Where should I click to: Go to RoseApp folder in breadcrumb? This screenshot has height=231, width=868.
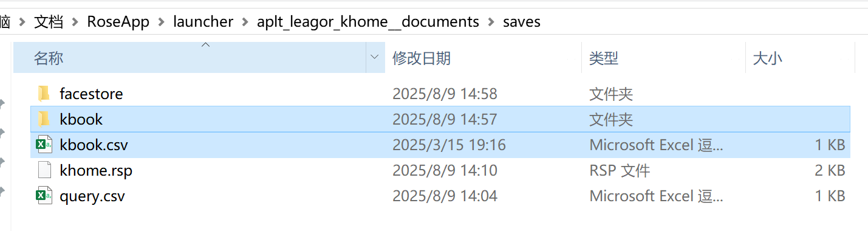click(x=118, y=22)
